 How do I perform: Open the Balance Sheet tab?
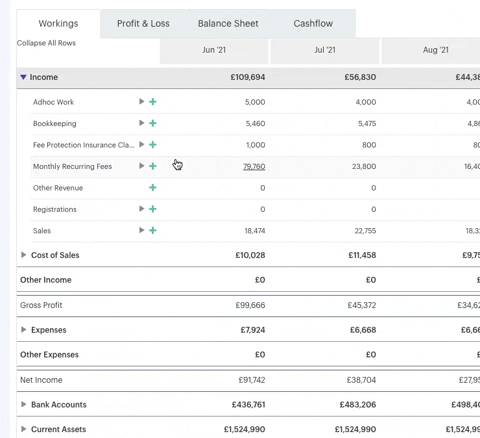pos(228,24)
